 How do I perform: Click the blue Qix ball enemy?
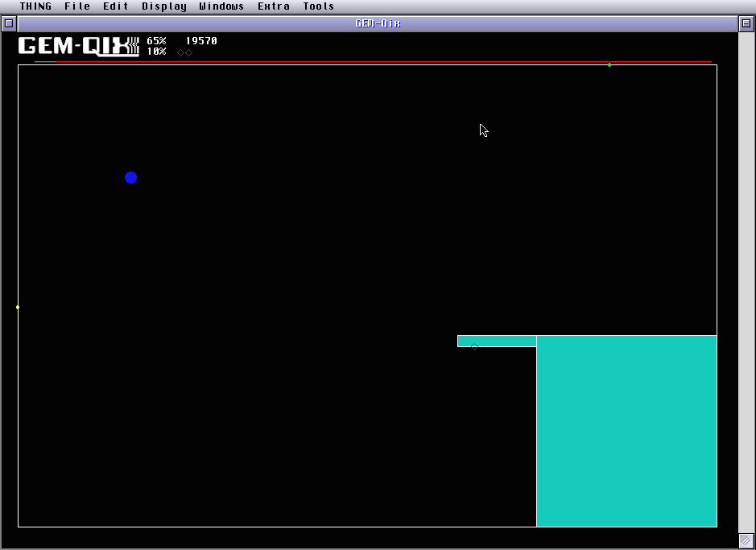click(x=131, y=177)
